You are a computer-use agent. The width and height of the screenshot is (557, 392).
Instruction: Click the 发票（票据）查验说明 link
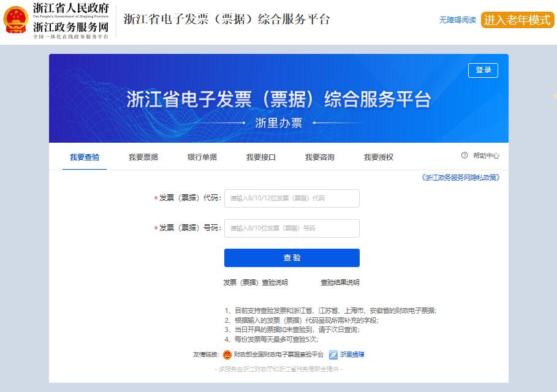tap(256, 282)
